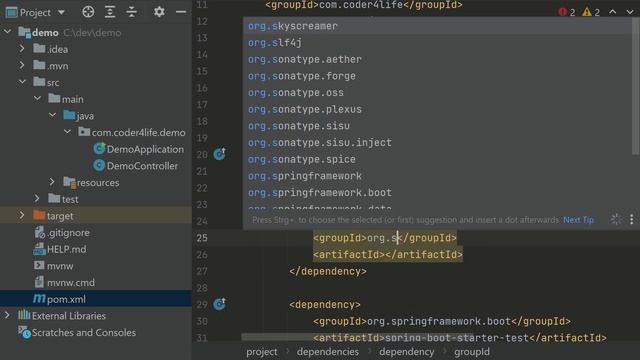Open completion popup more options menu
Screen dimensions: 640x360
point(631,220)
